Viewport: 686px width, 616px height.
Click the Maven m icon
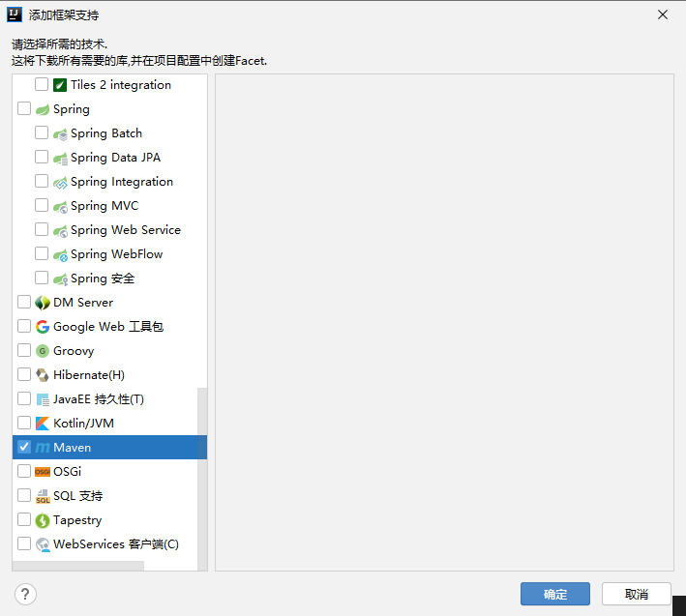pos(43,448)
